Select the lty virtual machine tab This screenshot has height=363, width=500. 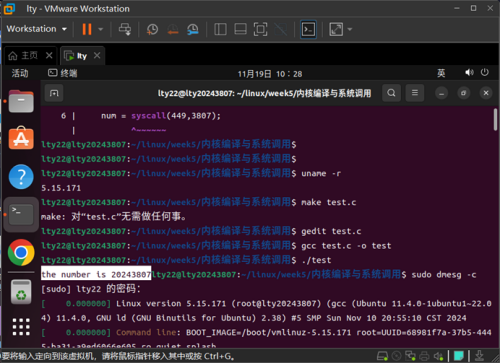(x=76, y=56)
